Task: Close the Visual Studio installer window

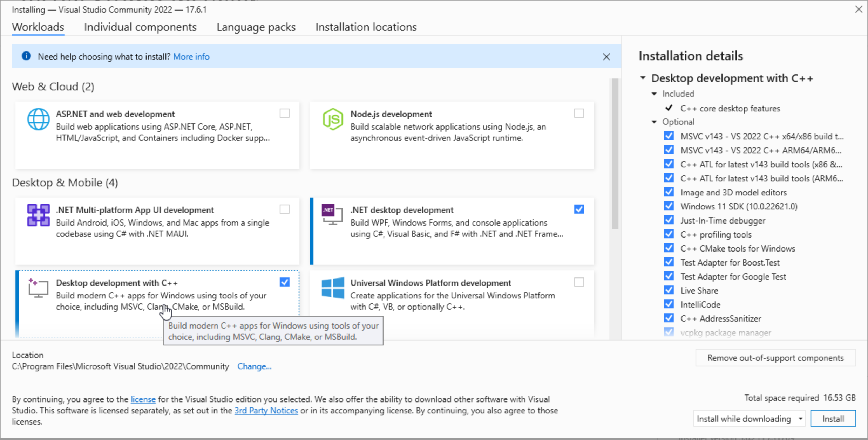Action: point(859,9)
